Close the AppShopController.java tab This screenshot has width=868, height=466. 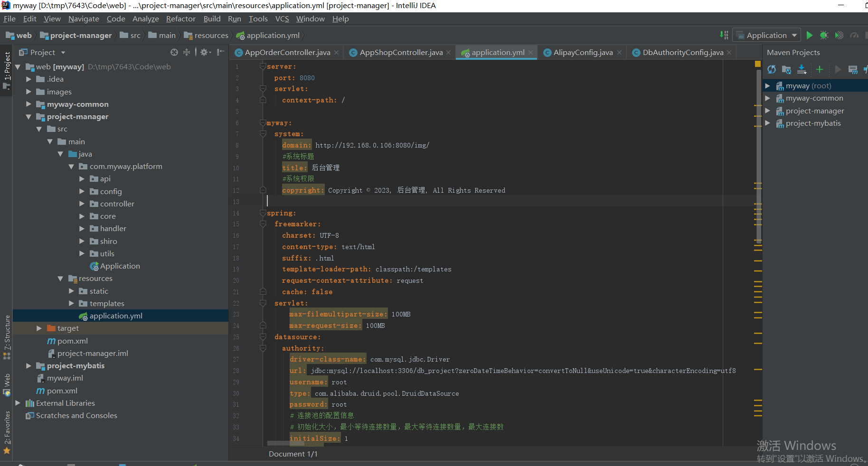[x=448, y=52]
